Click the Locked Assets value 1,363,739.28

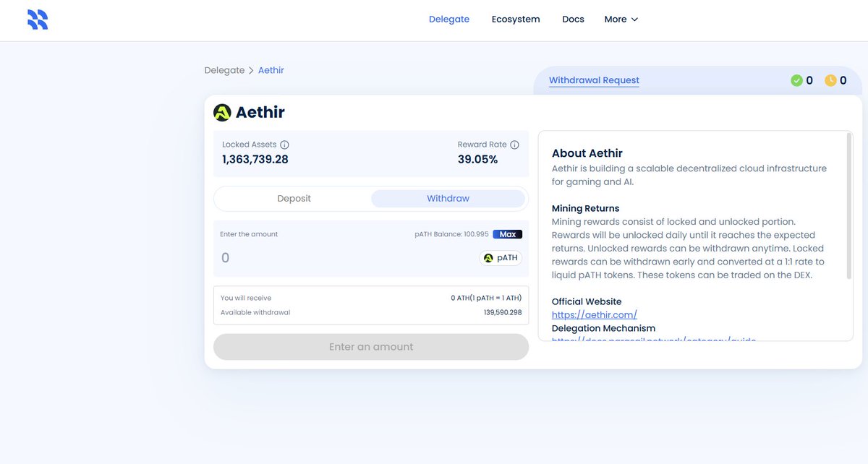(255, 160)
